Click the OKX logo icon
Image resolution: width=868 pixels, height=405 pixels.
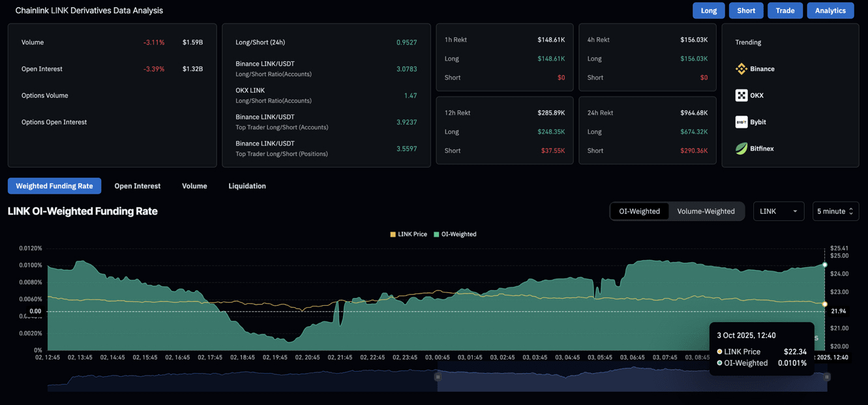[741, 95]
